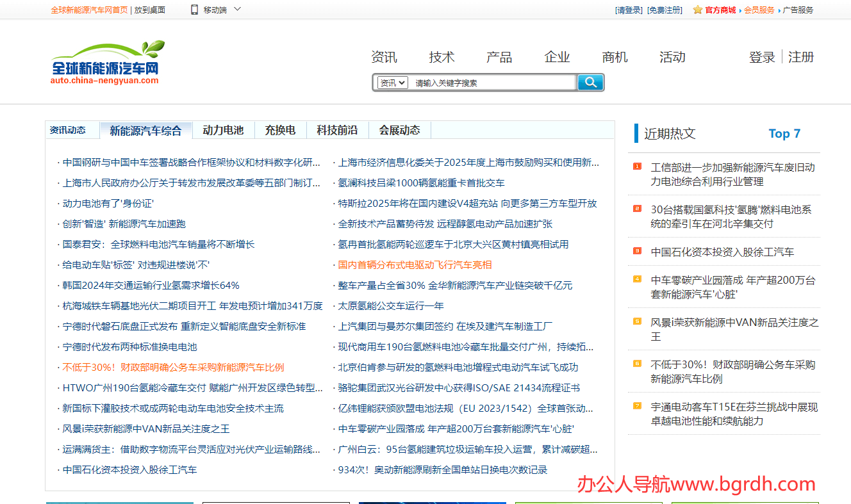This screenshot has width=851, height=504.
Task: Open the 企业 navigation menu item
Action: (557, 57)
